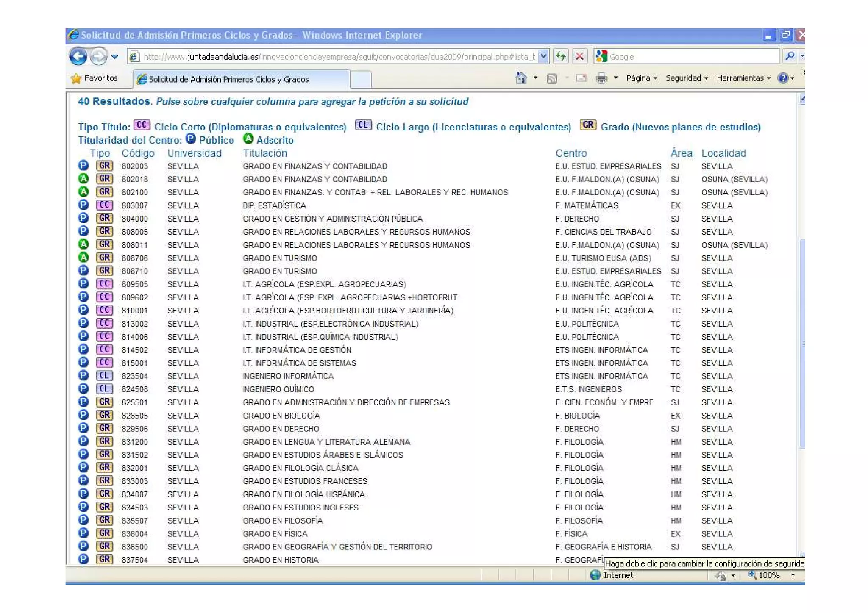Click the Help question mark icon
868x613 pixels.
[782, 78]
